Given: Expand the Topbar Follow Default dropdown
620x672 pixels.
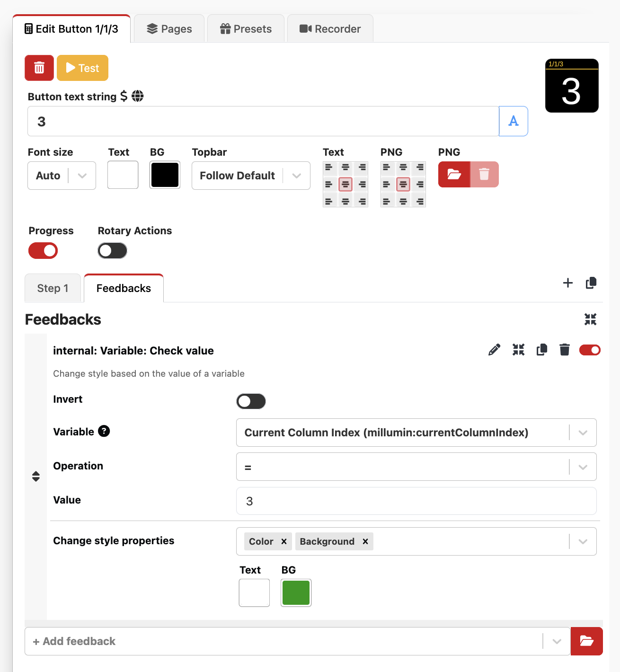Looking at the screenshot, I should [251, 176].
